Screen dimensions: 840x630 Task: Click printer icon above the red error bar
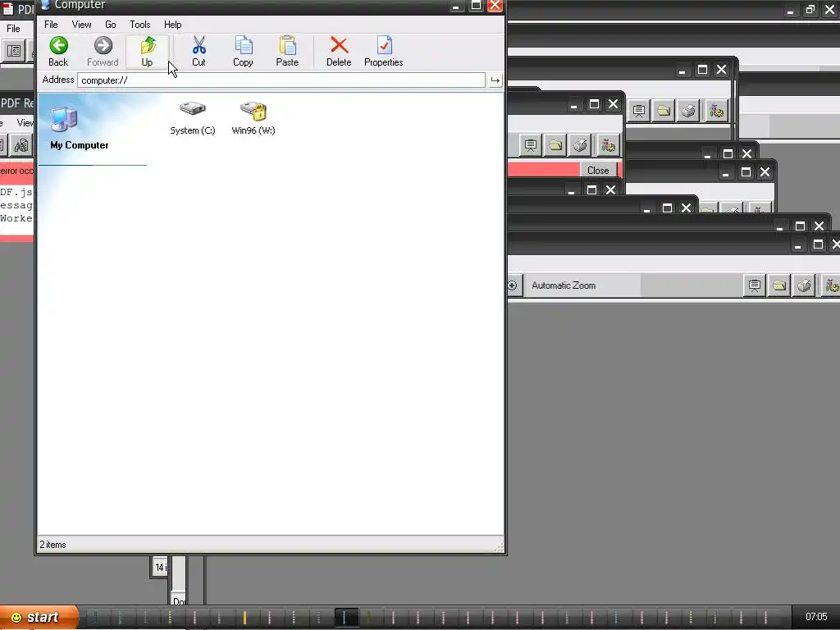point(580,145)
